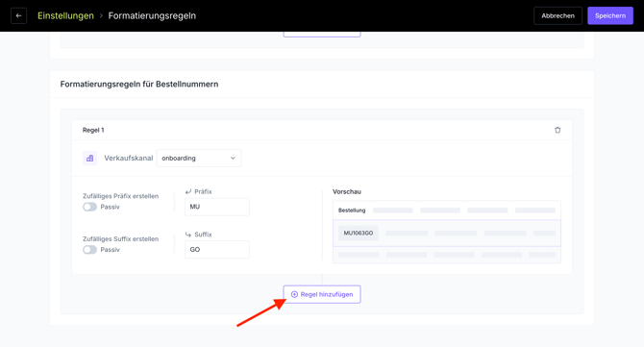Delete Regel 1 with trash icon

(x=557, y=130)
